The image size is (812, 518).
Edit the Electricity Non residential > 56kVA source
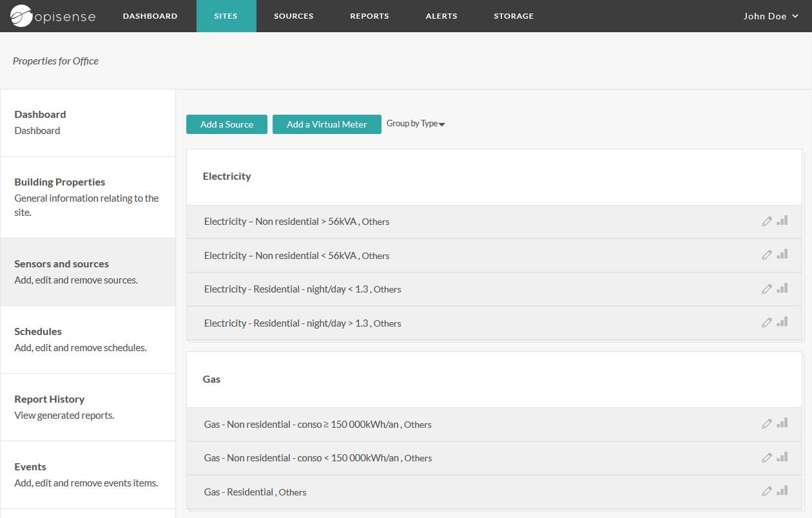point(766,222)
